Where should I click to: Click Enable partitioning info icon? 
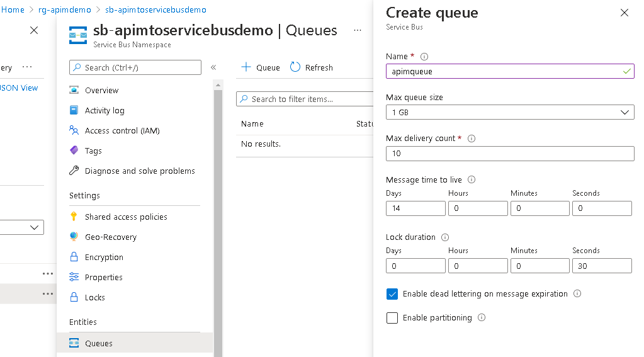pos(482,317)
